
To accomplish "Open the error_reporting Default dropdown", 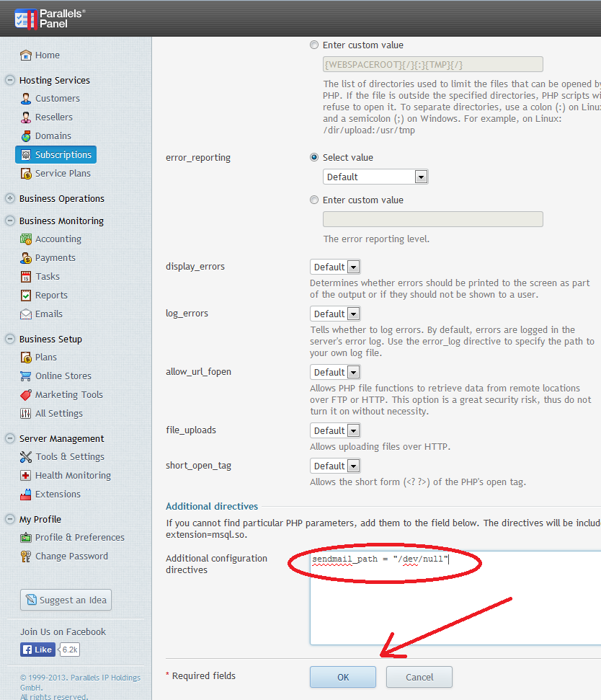I will (x=375, y=177).
